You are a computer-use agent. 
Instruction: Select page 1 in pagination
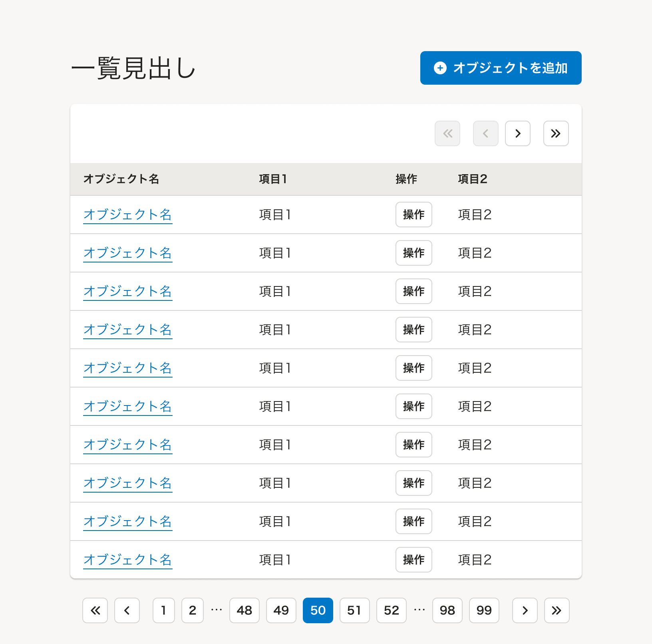(163, 610)
